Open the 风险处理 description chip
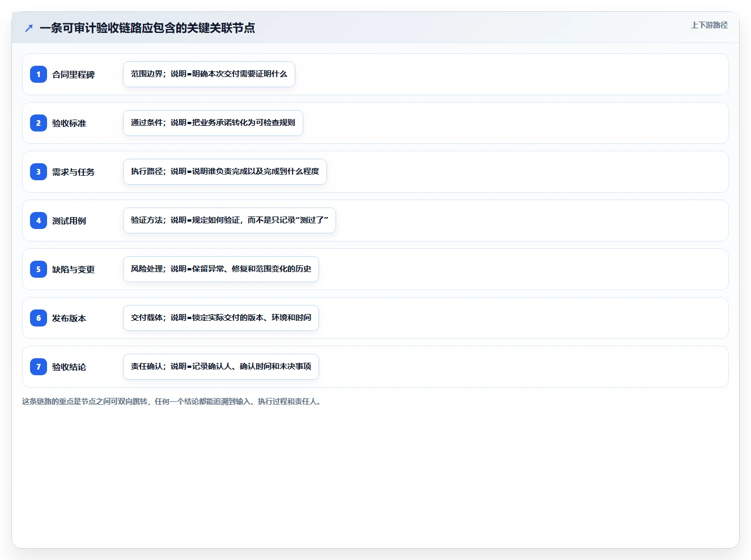Screen dimensions: 751x560 (221, 269)
